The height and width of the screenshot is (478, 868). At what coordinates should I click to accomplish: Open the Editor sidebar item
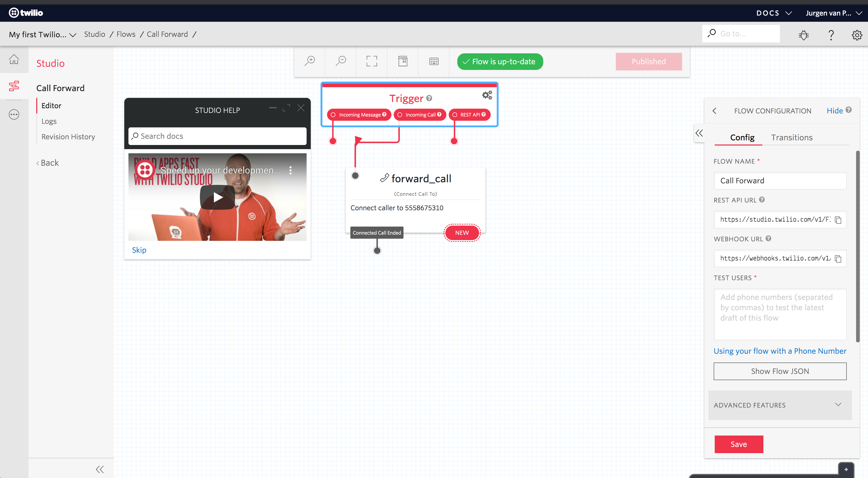51,105
